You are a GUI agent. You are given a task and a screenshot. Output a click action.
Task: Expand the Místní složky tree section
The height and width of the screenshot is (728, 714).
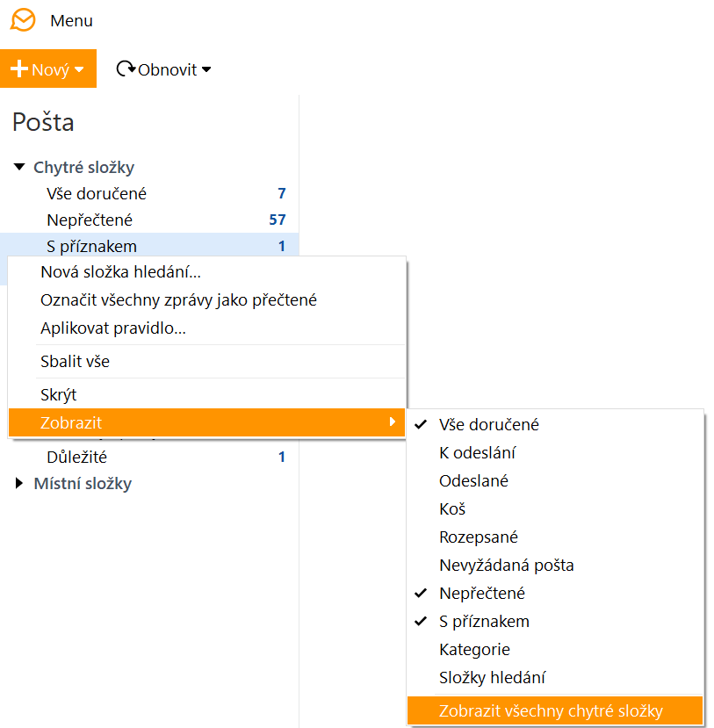(x=19, y=483)
